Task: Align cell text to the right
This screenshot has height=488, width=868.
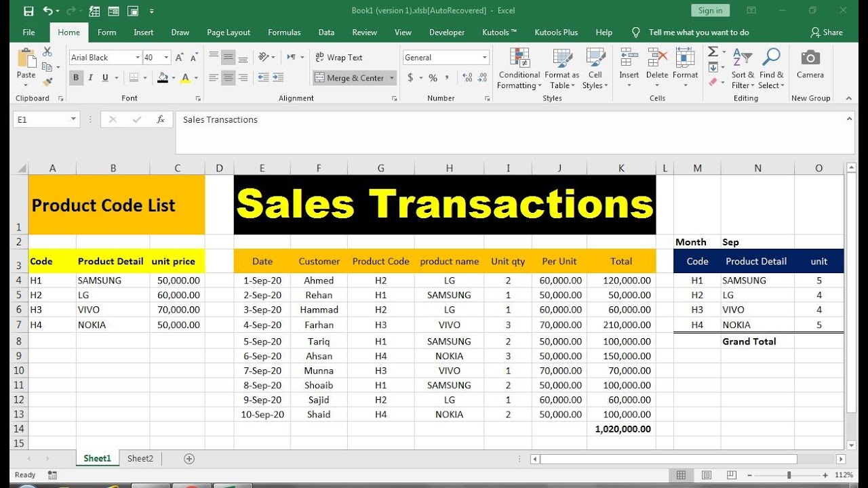Action: pyautogui.click(x=243, y=78)
